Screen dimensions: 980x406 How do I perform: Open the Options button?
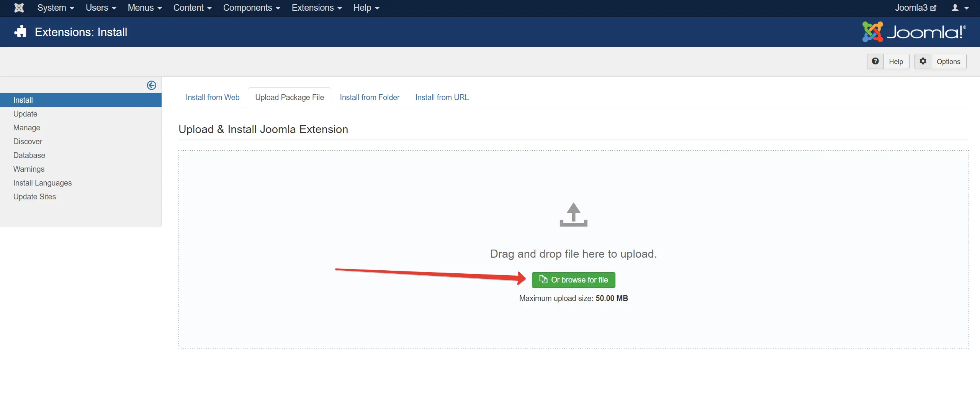(949, 61)
